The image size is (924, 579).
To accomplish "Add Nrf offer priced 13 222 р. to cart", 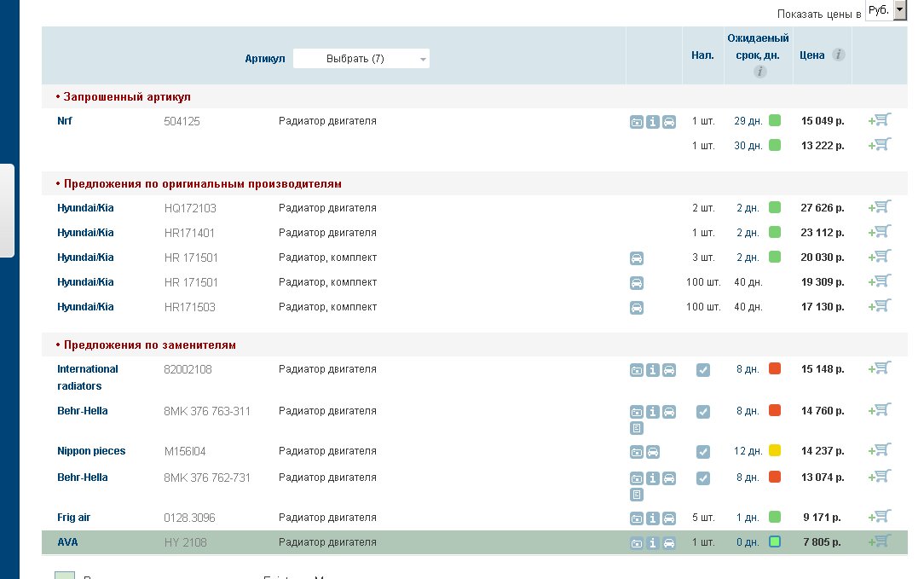I will tap(880, 145).
